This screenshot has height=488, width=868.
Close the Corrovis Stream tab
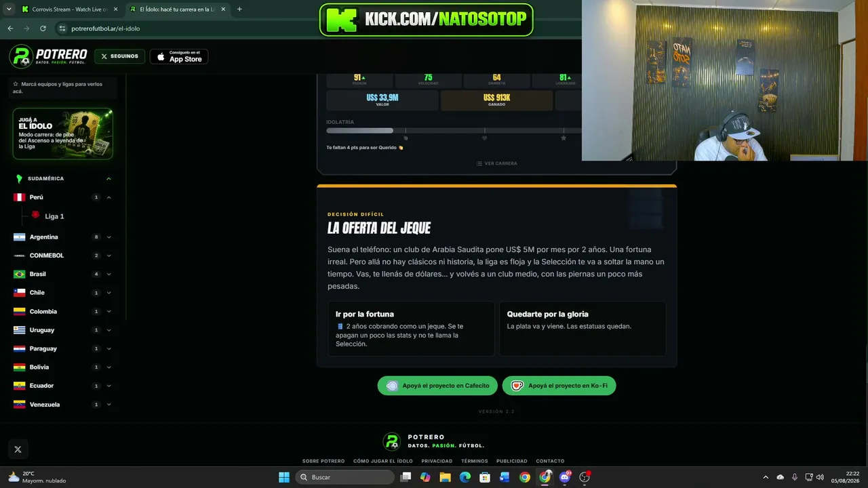115,9
